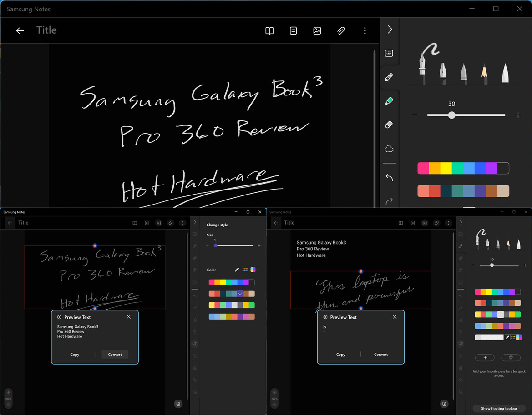The height and width of the screenshot is (415, 532).
Task: Undo last stroke in top window
Action: click(x=389, y=178)
